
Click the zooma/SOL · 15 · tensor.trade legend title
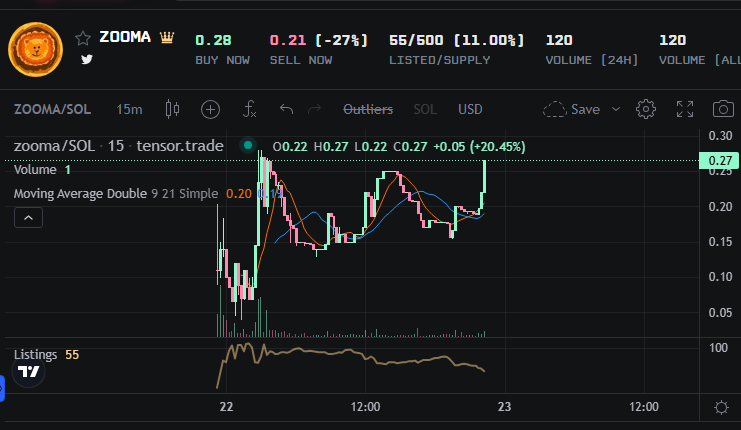click(118, 146)
